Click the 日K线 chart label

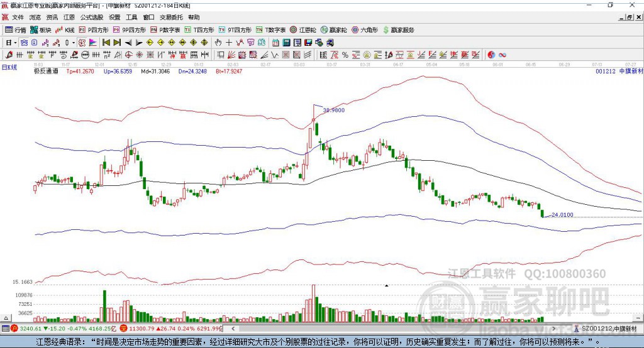[x=9, y=67]
